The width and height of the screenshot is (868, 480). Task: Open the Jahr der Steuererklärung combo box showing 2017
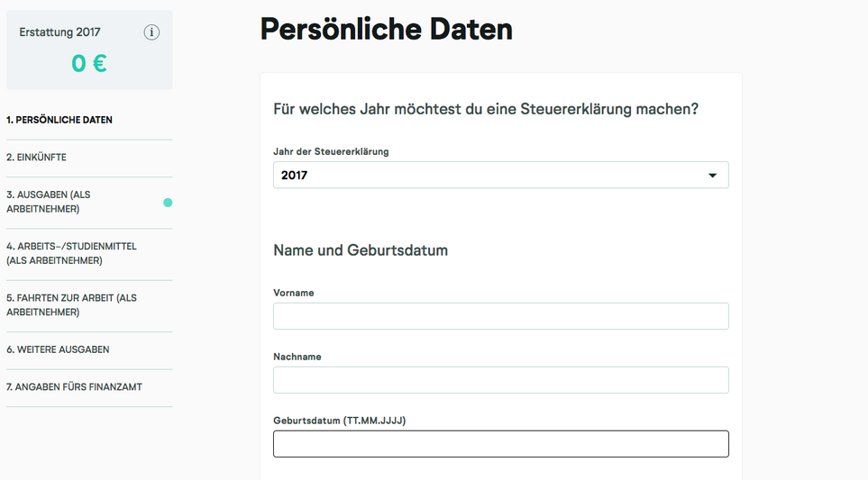click(501, 176)
